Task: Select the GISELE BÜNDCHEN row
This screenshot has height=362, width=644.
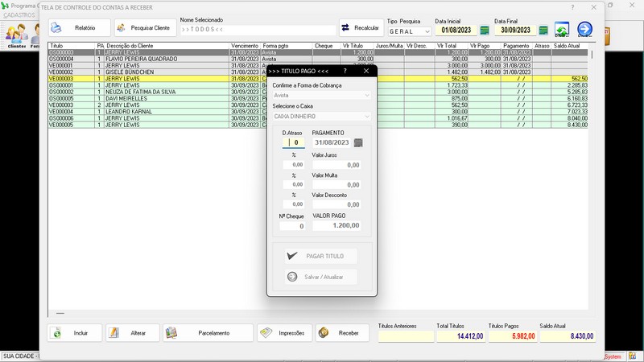Action: [x=318, y=72]
